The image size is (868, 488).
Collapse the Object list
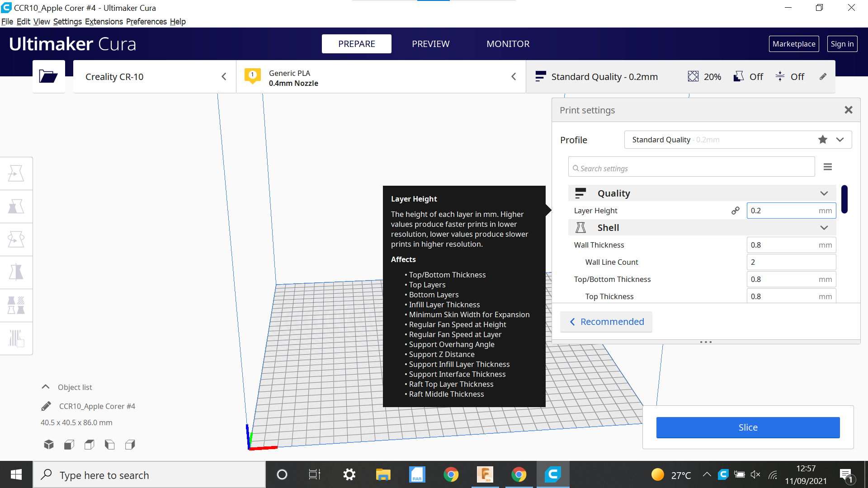click(x=46, y=387)
